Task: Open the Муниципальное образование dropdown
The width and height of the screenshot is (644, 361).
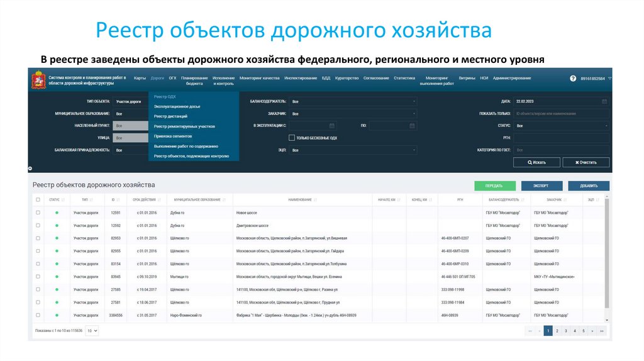Action: 131,114
